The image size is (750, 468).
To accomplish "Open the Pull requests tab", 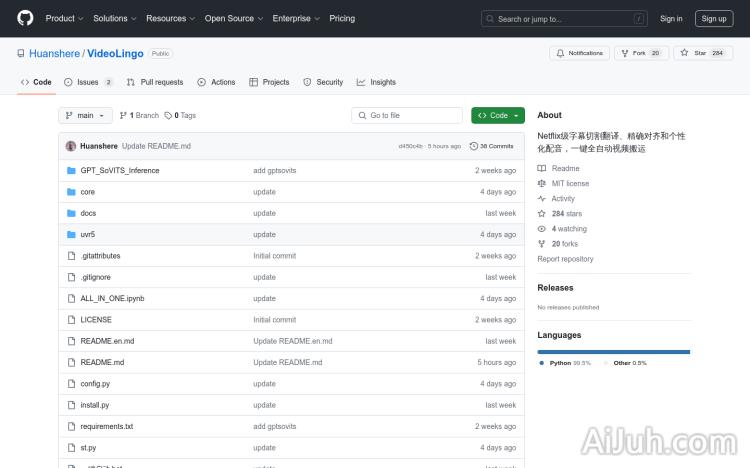I will coord(155,82).
